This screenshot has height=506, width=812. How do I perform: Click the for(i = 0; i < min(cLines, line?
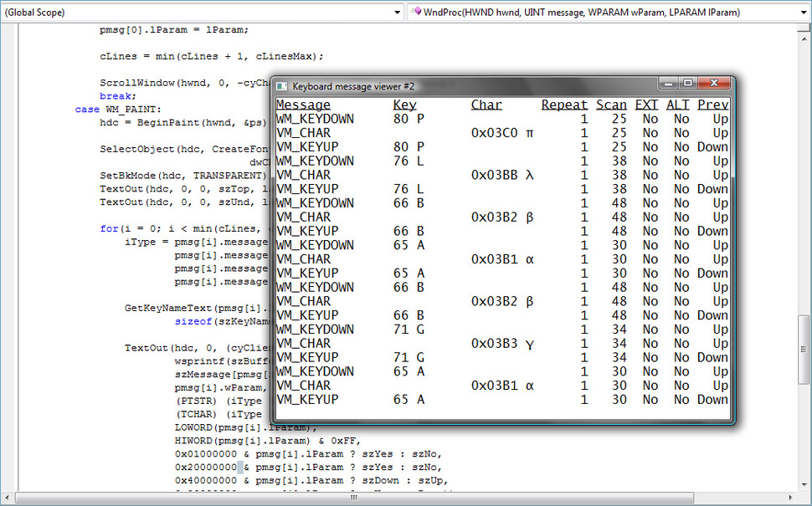(x=185, y=228)
